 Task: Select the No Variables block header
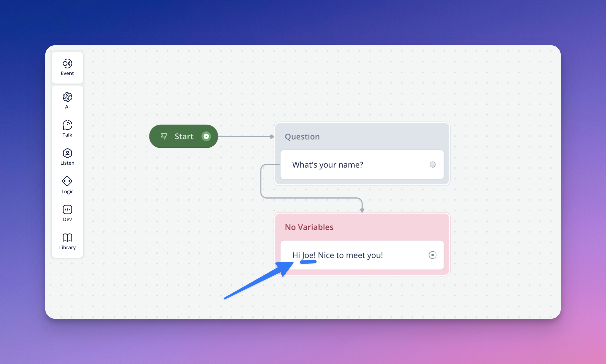click(309, 227)
